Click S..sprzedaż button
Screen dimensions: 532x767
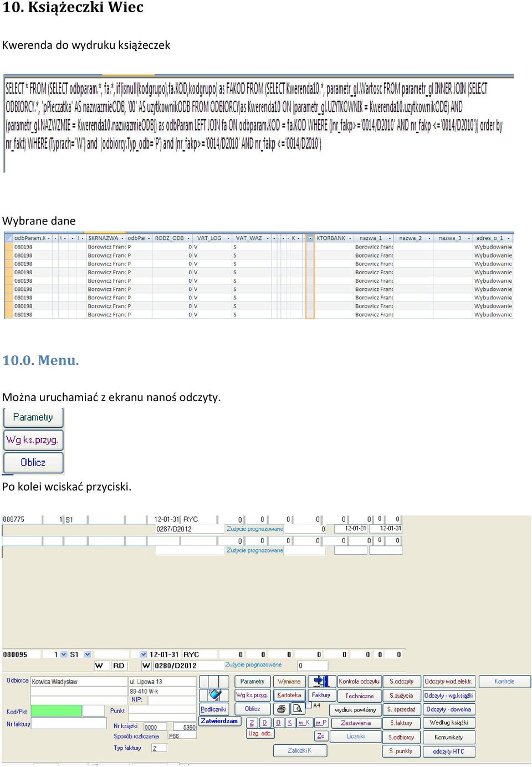click(401, 709)
